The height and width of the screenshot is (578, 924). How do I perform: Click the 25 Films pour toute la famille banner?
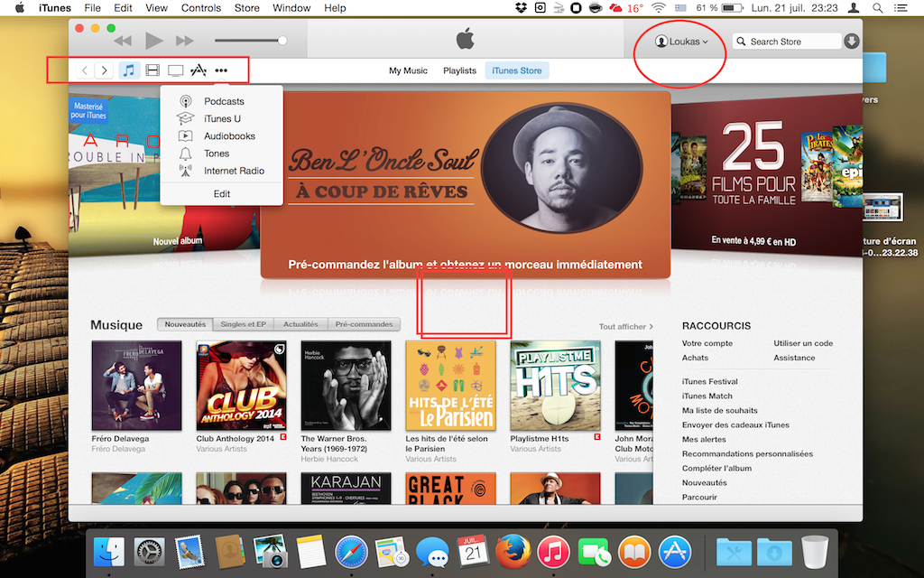point(767,173)
